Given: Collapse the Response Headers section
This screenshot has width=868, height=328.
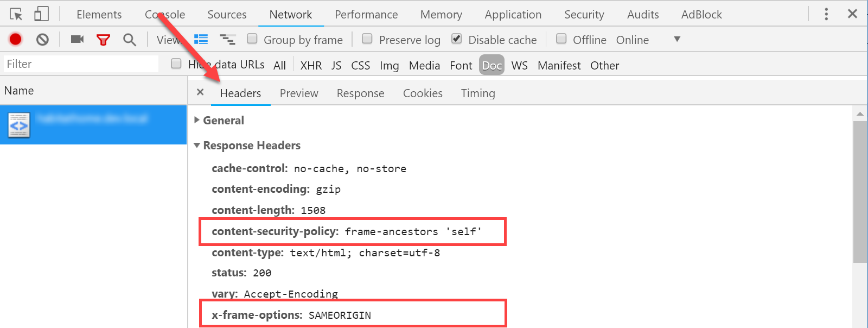Looking at the screenshot, I should click(197, 146).
